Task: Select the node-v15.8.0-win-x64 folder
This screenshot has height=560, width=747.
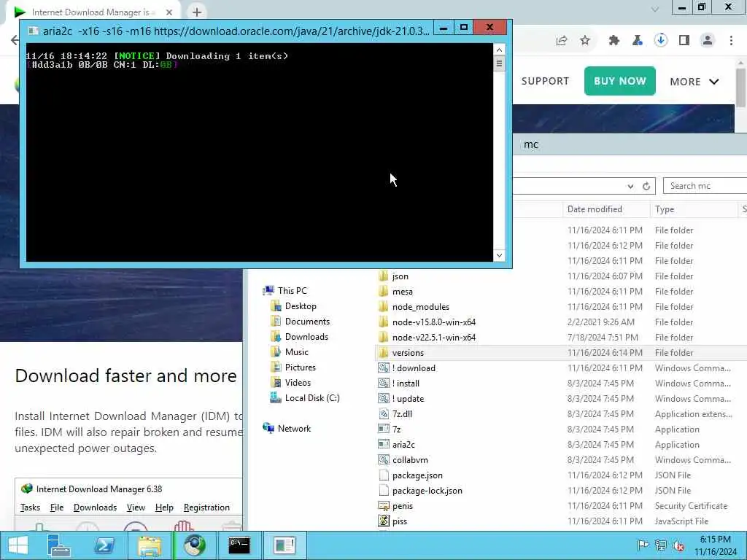Action: coord(433,322)
